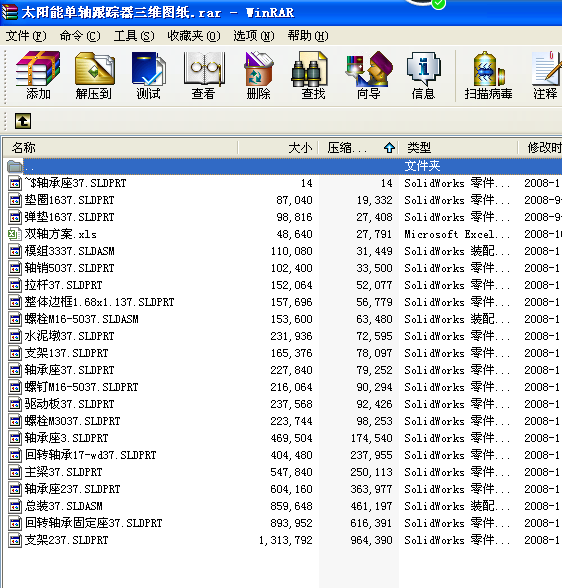The width and height of the screenshot is (562, 588).
Task: Click the WinRAR title bar app icon
Action: click(x=9, y=12)
